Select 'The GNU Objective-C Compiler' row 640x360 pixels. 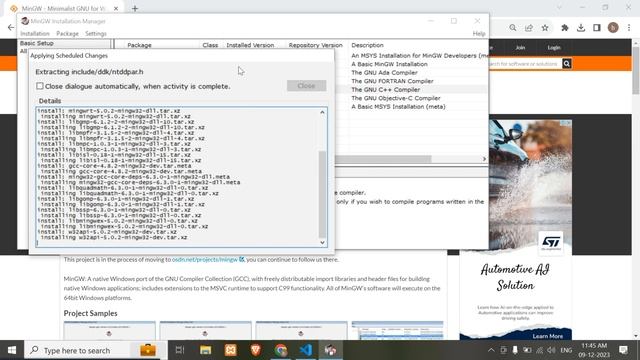(x=396, y=98)
